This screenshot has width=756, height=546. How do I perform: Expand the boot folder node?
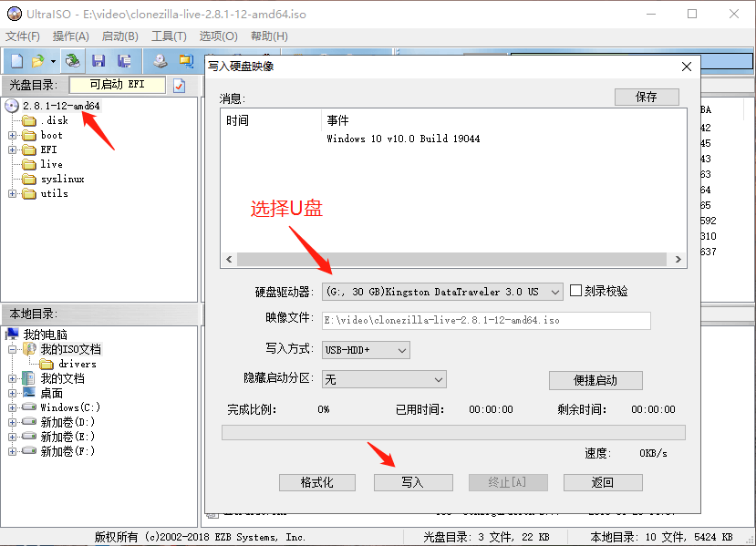pos(13,136)
